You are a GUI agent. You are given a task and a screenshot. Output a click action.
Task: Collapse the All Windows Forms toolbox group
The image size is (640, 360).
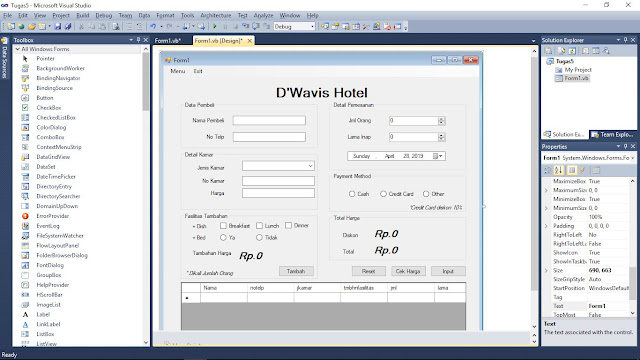click(x=18, y=49)
